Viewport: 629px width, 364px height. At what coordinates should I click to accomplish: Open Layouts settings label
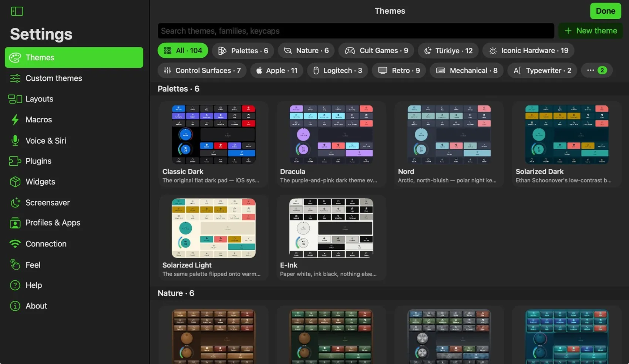[x=39, y=99]
